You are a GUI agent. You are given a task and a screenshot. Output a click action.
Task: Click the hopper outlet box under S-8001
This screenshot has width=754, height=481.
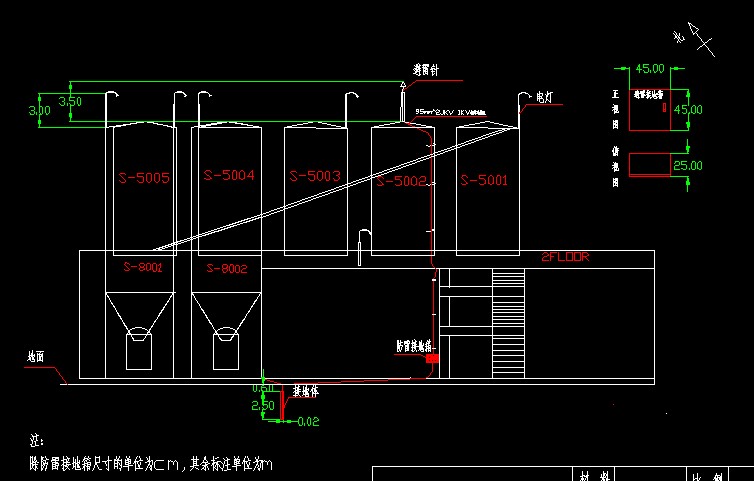tap(137, 352)
